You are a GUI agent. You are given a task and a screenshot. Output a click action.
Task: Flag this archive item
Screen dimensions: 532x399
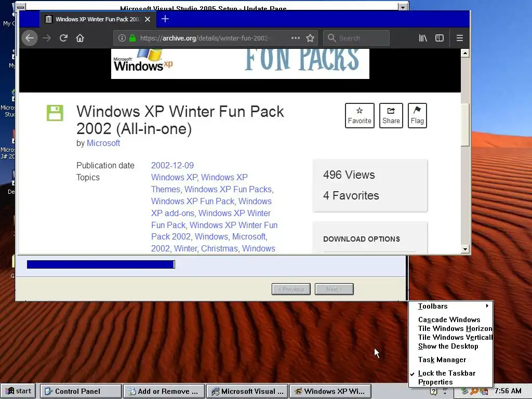417,116
